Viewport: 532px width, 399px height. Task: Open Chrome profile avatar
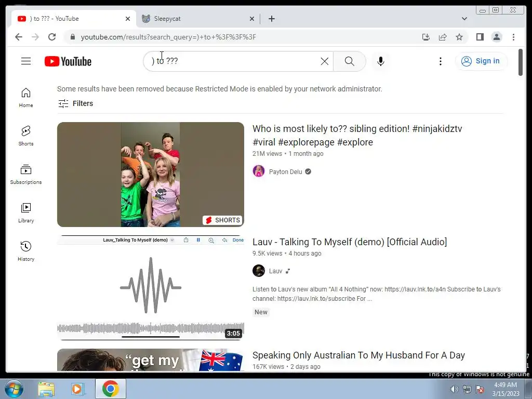coord(497,37)
